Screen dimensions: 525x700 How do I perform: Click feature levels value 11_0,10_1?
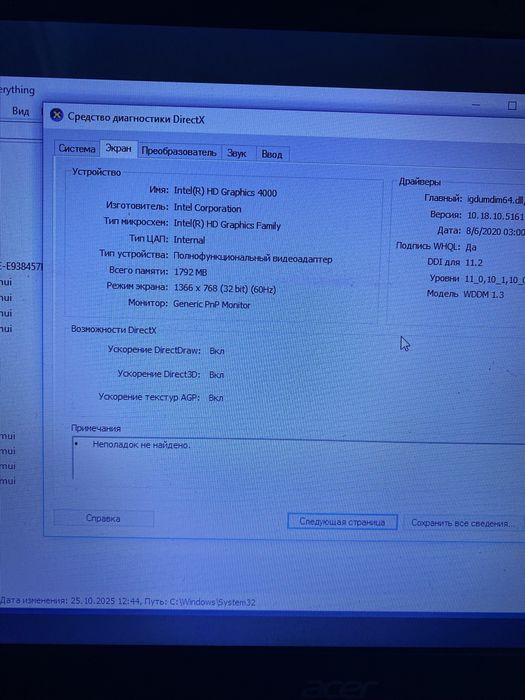495,279
